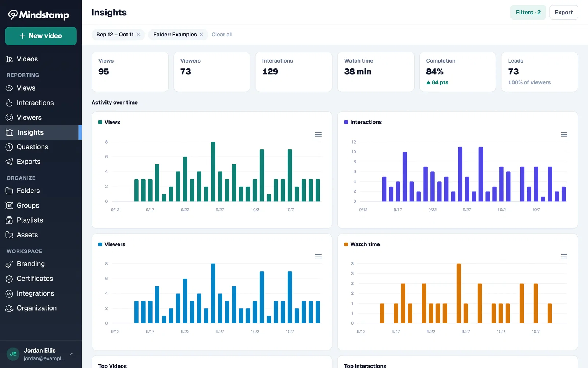Open the Views chart hamburger menu
The image size is (588, 368).
[x=318, y=135]
